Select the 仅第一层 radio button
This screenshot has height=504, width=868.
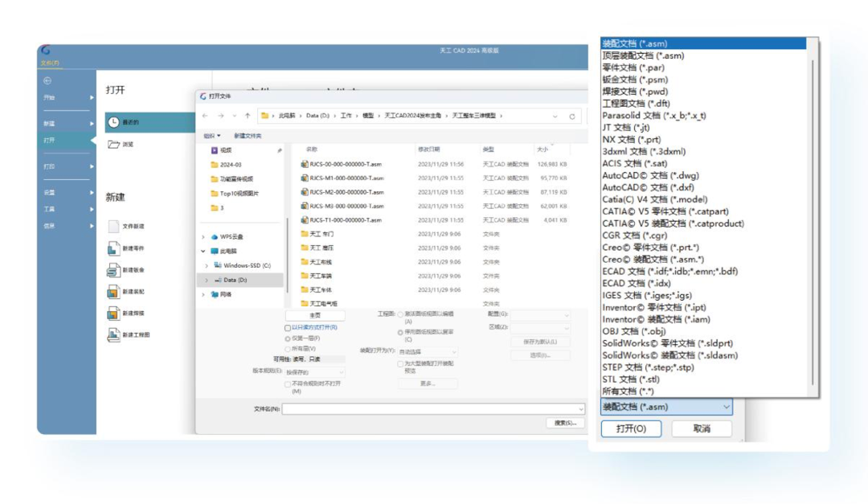click(288, 338)
